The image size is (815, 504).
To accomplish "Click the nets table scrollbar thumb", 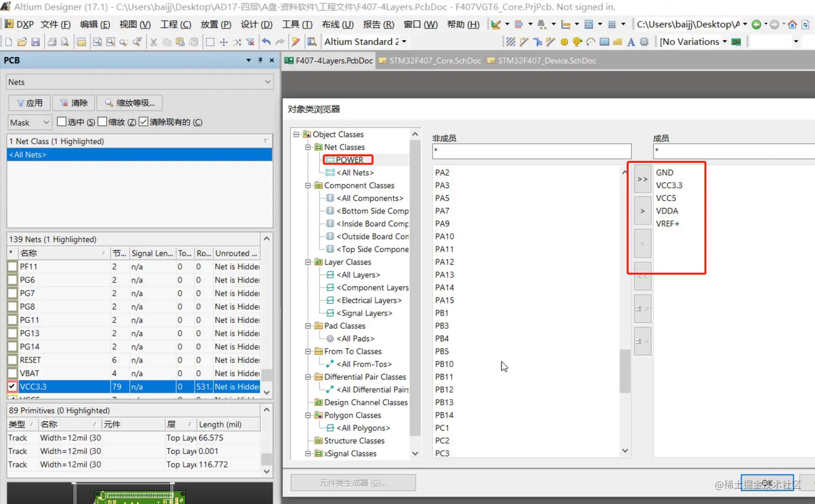I will pos(266,374).
